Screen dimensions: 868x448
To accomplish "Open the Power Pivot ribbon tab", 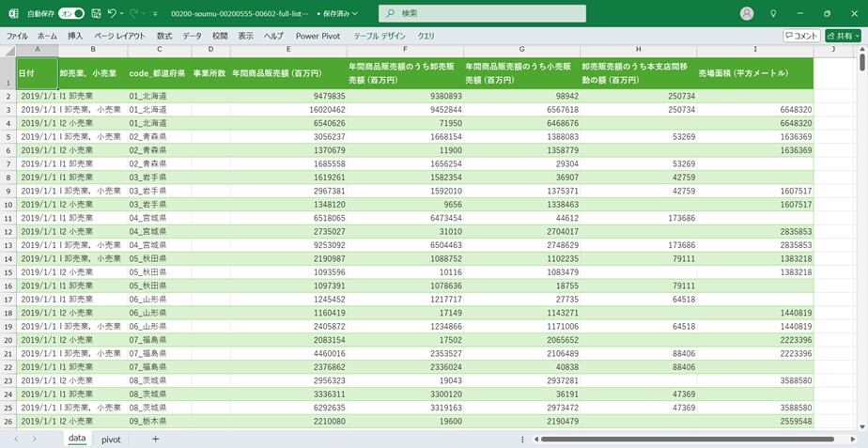I will [x=318, y=36].
